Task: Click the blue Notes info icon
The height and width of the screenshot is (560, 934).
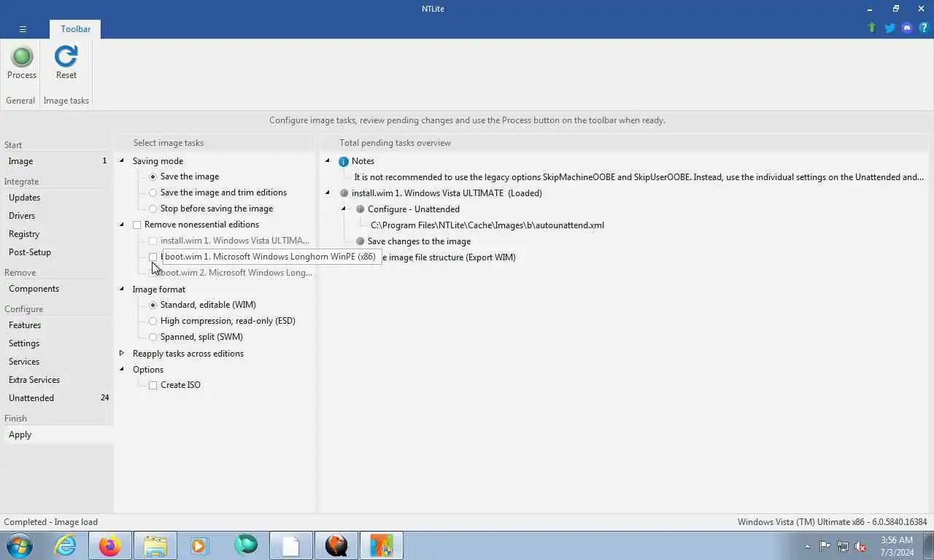Action: click(x=344, y=161)
